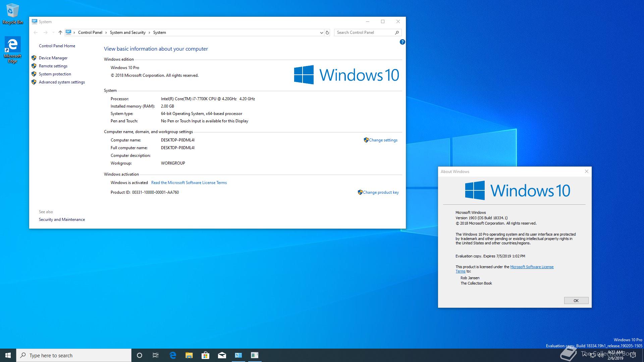Open recent locations dropdown arrow
The image size is (644, 362).
[53, 33]
